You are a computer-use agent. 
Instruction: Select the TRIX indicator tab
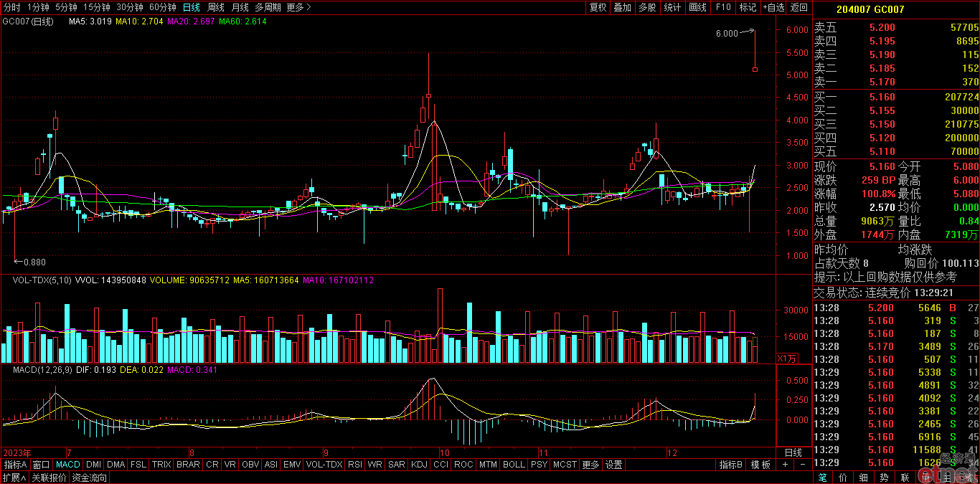coord(161,465)
